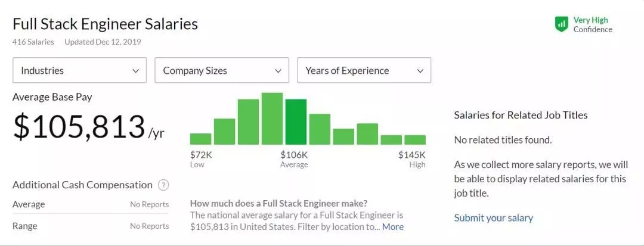Click the Full Stack Engineer Salaries heading
The width and height of the screenshot is (644, 246).
click(x=105, y=24)
